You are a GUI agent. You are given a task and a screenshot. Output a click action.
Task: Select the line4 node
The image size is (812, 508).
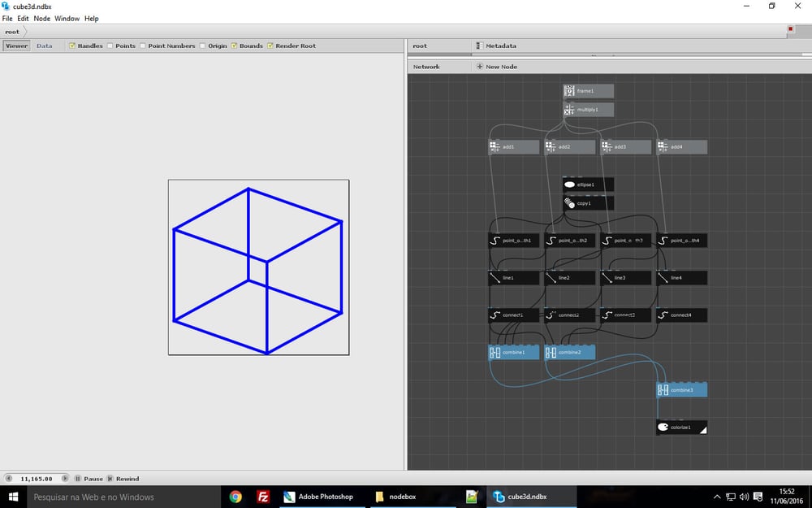pyautogui.click(x=681, y=278)
